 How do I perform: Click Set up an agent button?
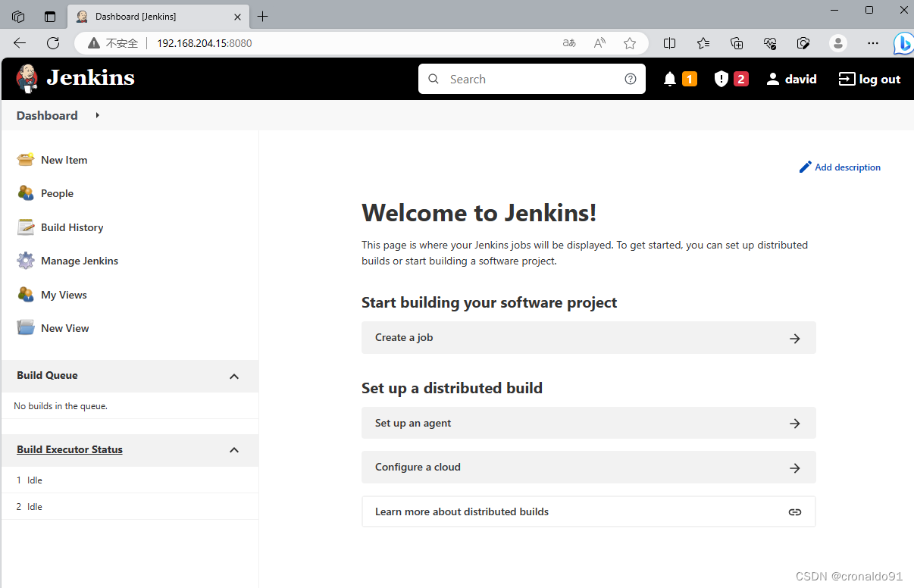point(589,424)
